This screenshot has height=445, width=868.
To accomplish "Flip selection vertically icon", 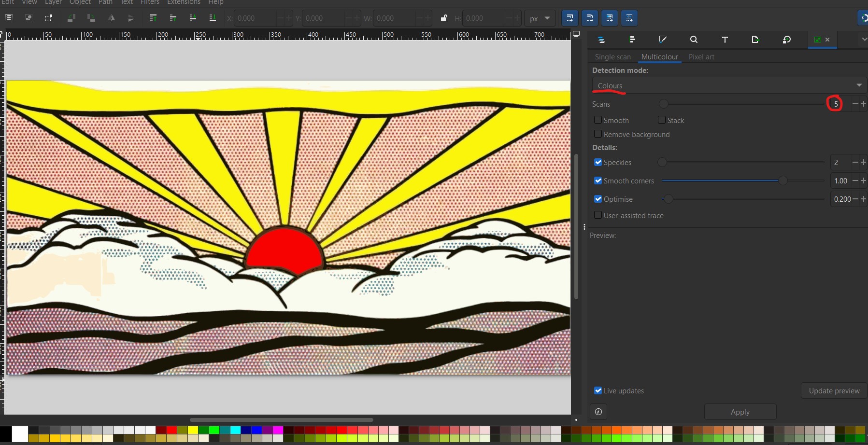I will click(130, 18).
